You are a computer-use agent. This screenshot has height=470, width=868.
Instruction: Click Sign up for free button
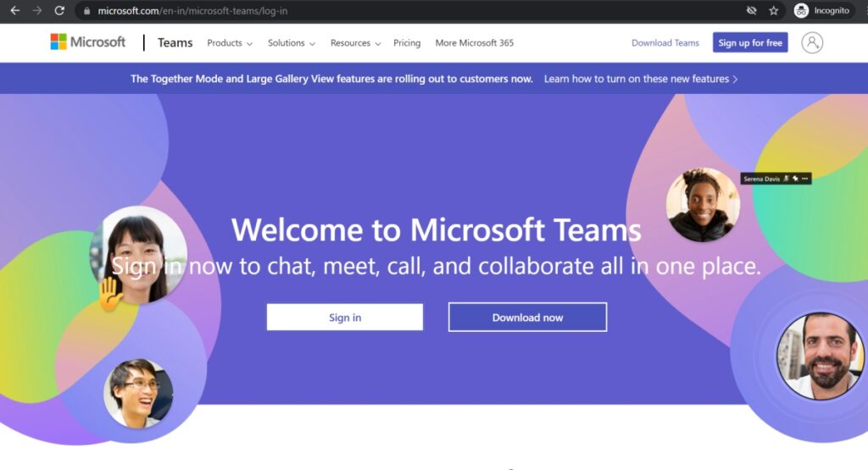pyautogui.click(x=750, y=42)
